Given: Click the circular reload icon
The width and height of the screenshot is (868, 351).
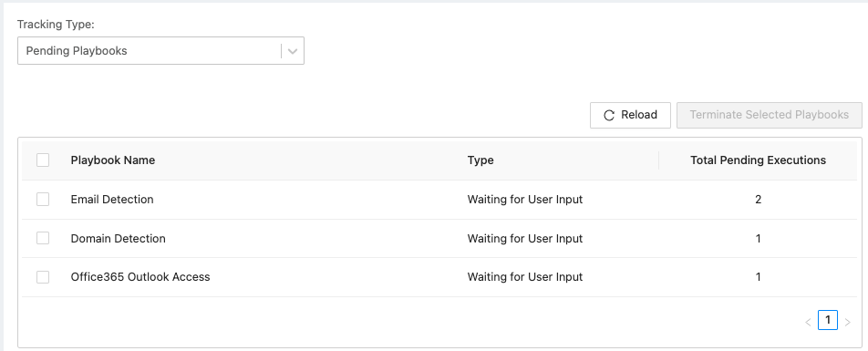Looking at the screenshot, I should pos(609,115).
